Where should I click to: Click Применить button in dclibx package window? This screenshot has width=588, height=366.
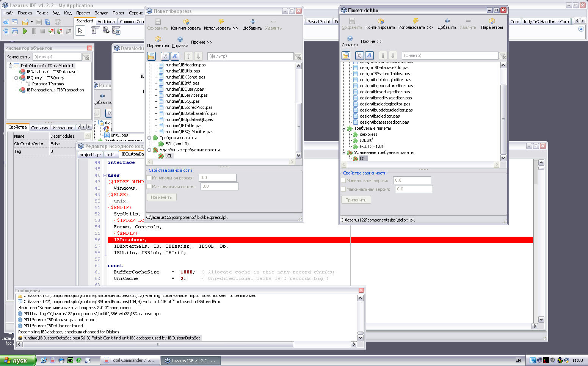356,200
